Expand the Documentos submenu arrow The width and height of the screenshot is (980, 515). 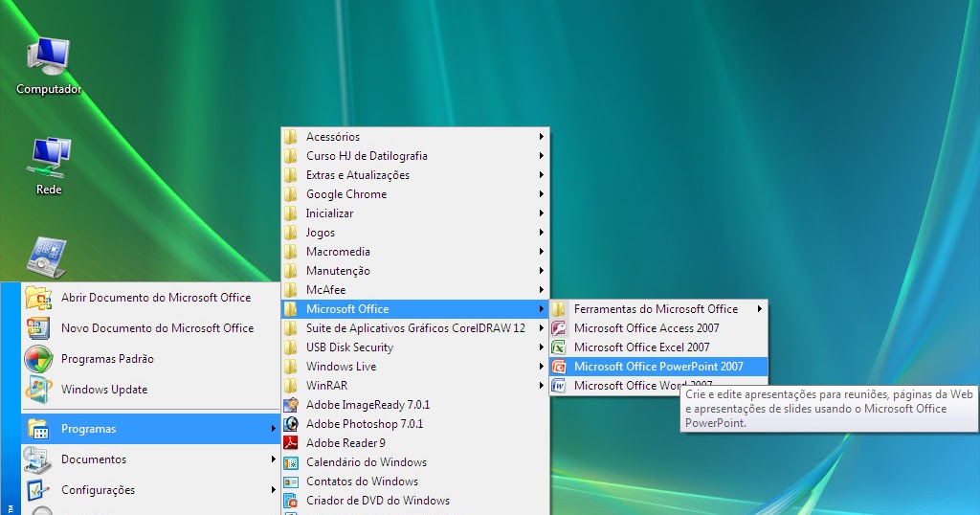pos(273,459)
